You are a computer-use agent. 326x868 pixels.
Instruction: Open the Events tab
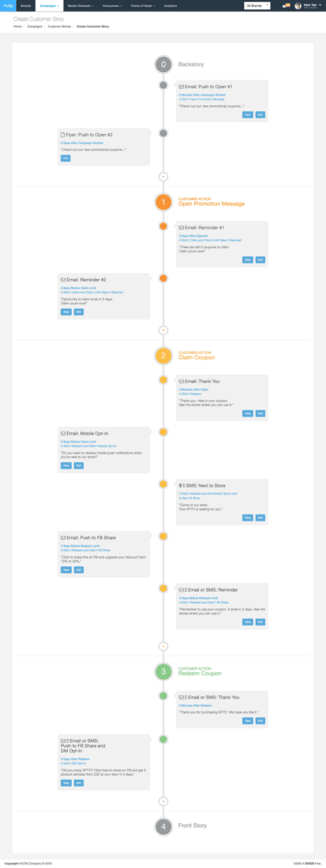click(x=25, y=6)
